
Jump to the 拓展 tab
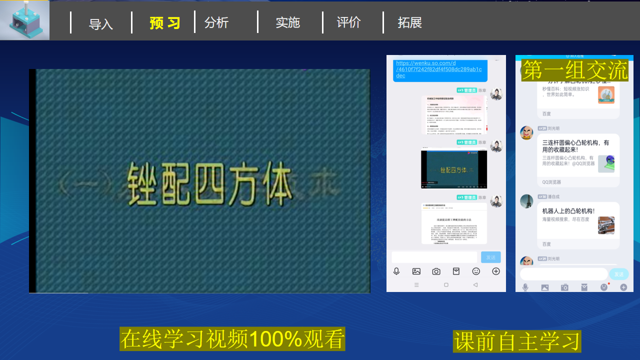point(409,22)
